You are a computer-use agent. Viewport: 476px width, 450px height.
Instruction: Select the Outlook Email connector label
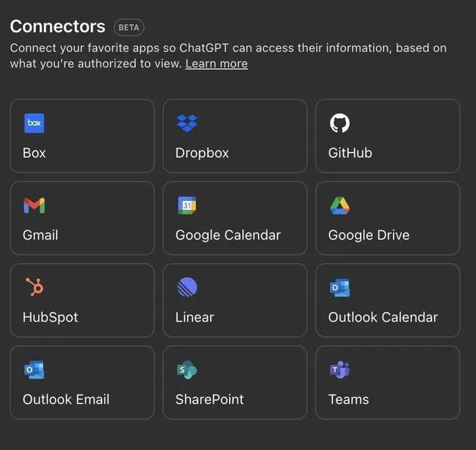click(66, 399)
